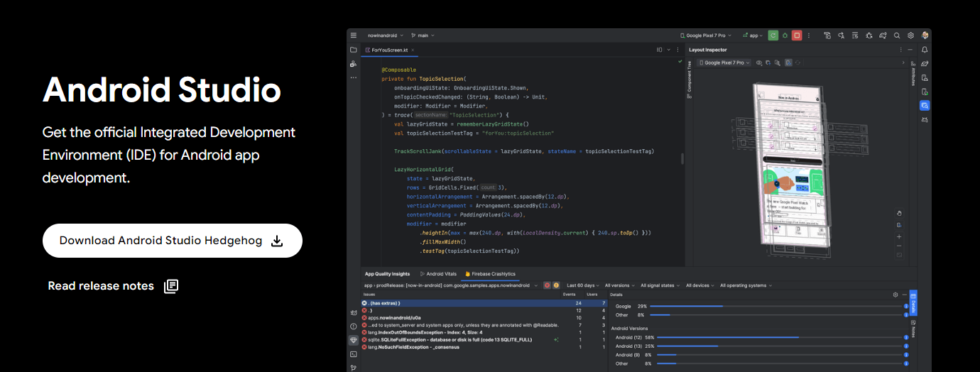Toggle the red fatal issues filter
The height and width of the screenshot is (372, 980).
pyautogui.click(x=548, y=285)
